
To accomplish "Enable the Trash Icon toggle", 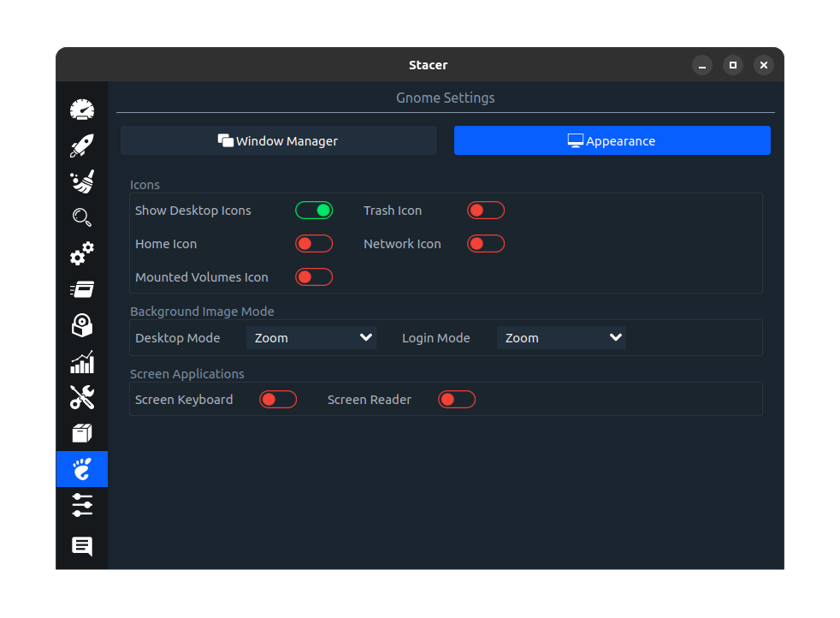I will (x=486, y=211).
